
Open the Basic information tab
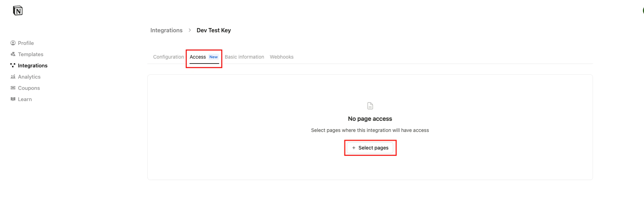coord(244,57)
